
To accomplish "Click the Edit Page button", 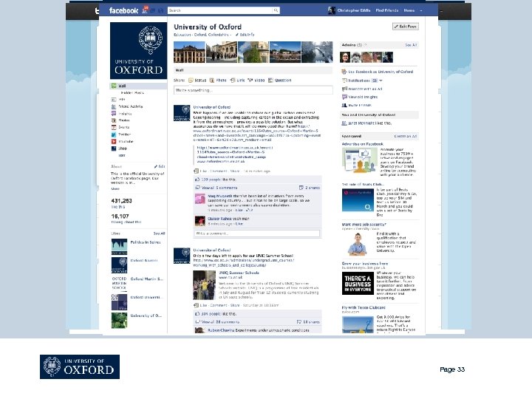I will coord(406,27).
